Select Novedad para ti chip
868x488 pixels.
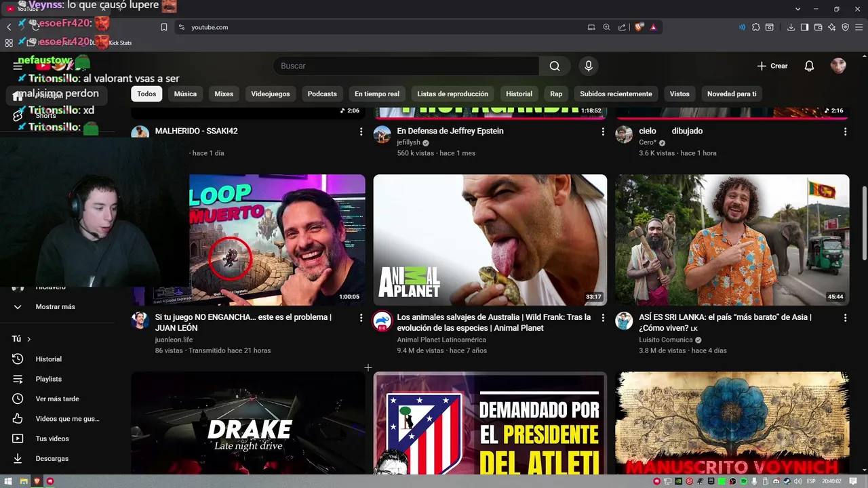point(732,94)
